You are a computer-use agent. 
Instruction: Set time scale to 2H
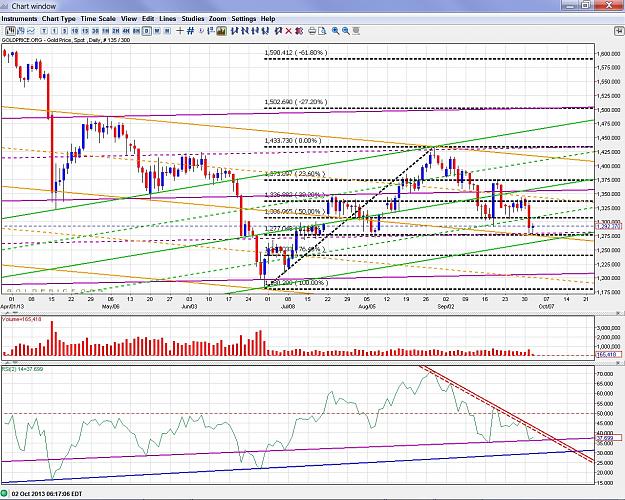(116, 31)
